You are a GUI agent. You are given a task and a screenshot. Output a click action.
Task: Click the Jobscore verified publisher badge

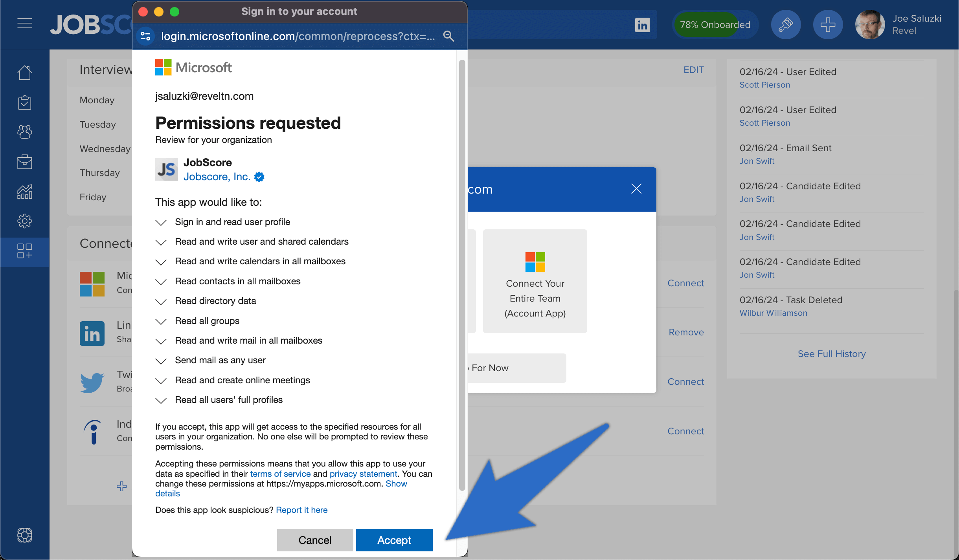[x=259, y=177]
